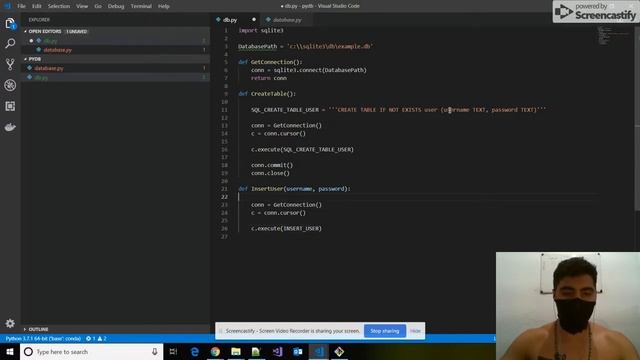The image size is (640, 360).
Task: Click the webcam video overlay
Action: [568, 306]
